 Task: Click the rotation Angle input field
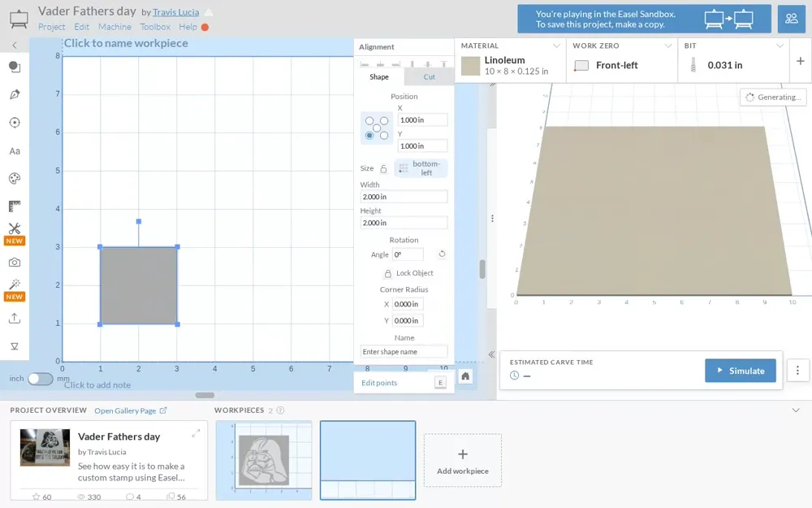tap(408, 254)
